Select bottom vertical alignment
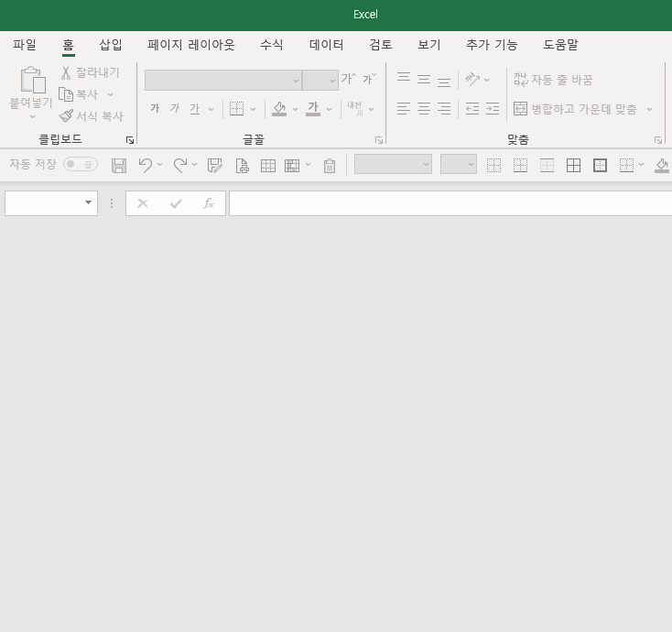Viewport: 672px width, 632px height. tap(443, 81)
